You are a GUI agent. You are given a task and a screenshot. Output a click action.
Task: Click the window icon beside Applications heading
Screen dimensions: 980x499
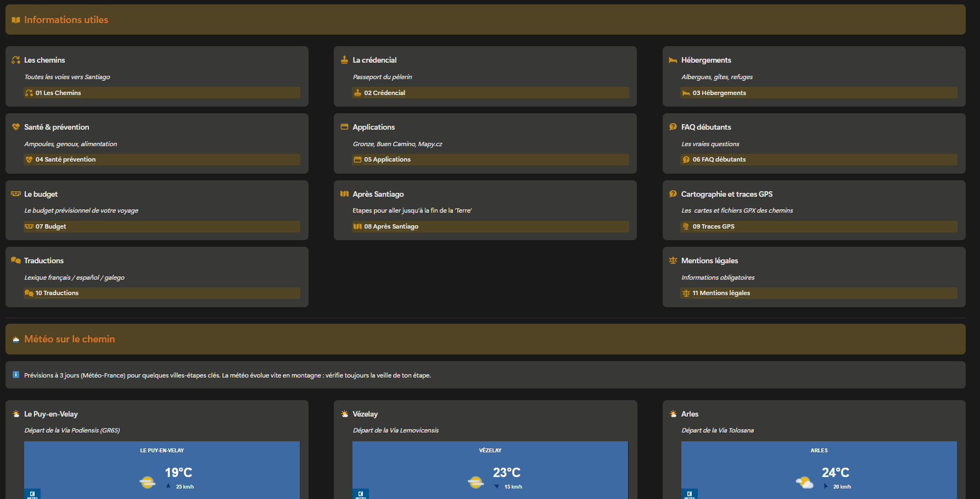click(344, 127)
